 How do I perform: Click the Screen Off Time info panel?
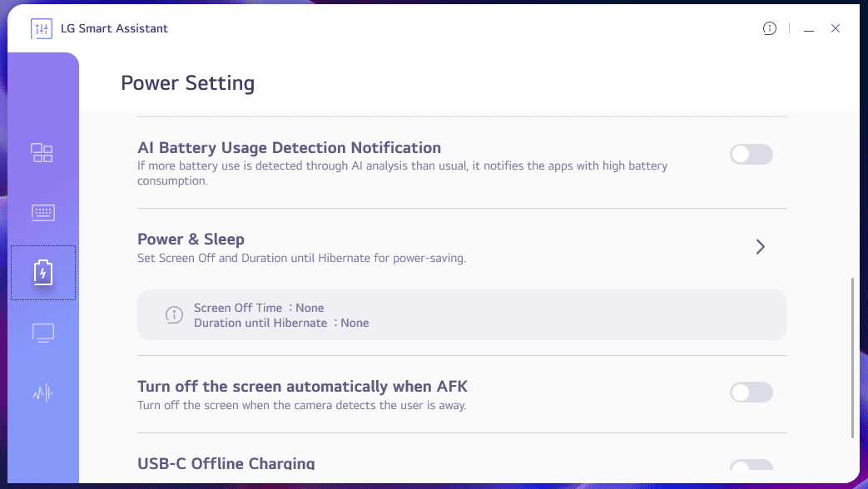tap(462, 314)
